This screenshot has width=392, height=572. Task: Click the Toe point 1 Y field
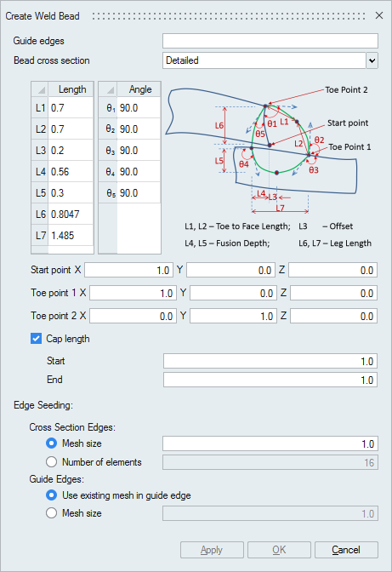point(233,293)
